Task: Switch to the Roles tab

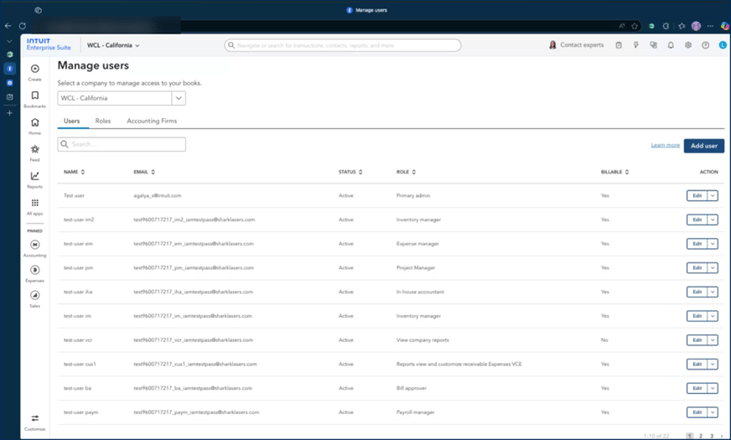Action: 103,121
